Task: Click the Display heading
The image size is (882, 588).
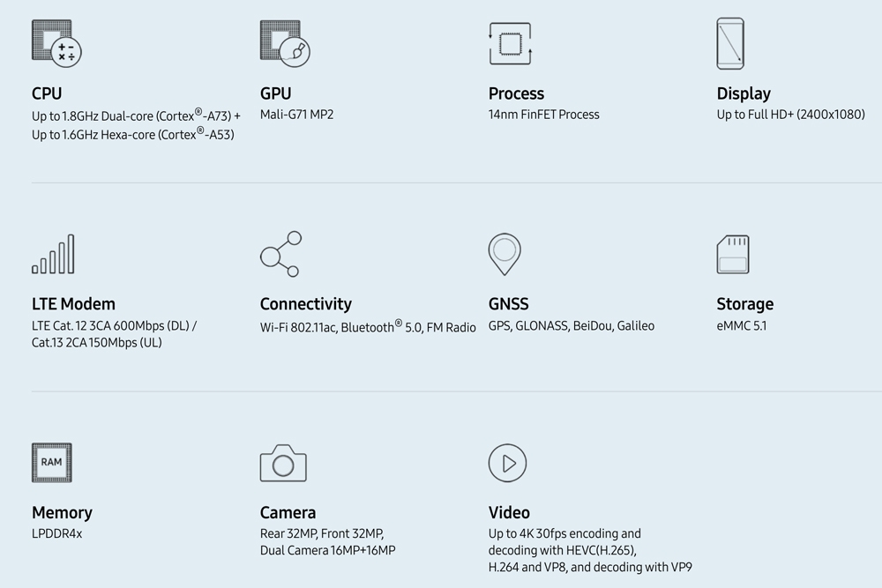Action: click(x=744, y=93)
